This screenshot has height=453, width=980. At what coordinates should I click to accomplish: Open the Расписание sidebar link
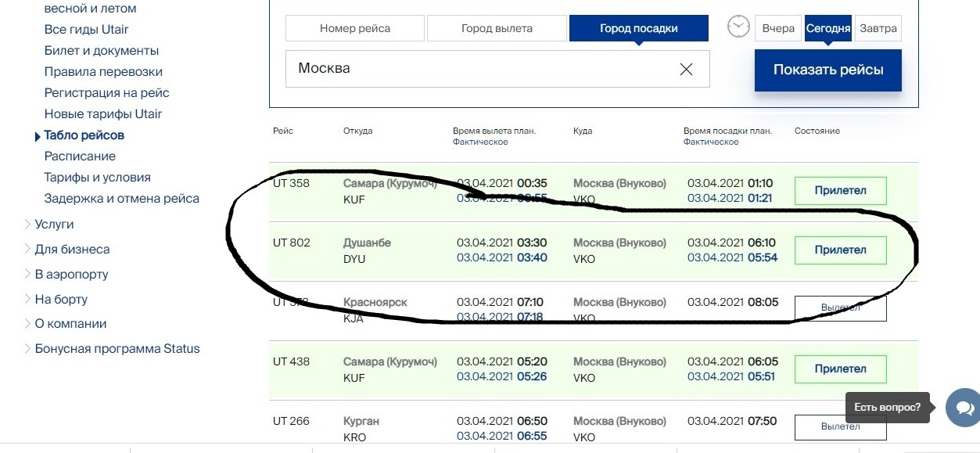pyautogui.click(x=80, y=156)
